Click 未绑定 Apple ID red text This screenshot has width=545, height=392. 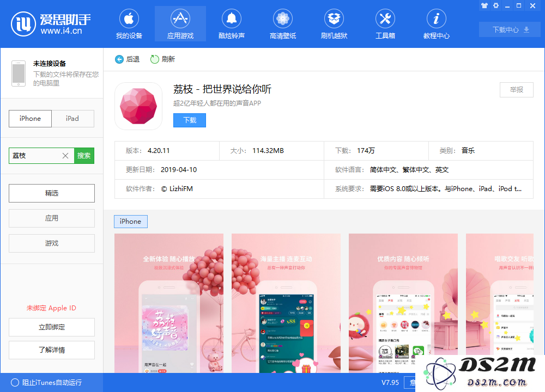click(51, 308)
